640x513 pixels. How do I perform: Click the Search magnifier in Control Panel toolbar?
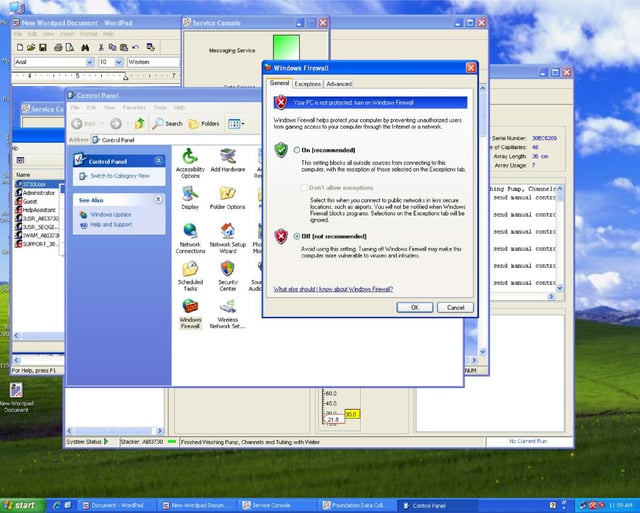click(167, 123)
